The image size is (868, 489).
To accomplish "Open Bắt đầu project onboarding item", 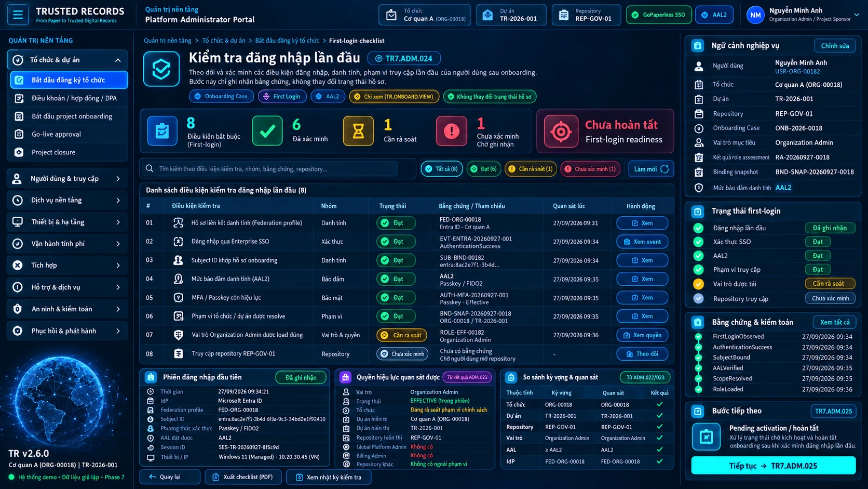I will [69, 116].
